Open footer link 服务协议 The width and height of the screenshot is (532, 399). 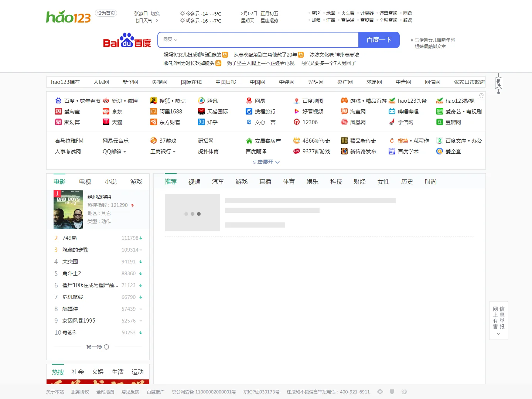click(x=80, y=392)
